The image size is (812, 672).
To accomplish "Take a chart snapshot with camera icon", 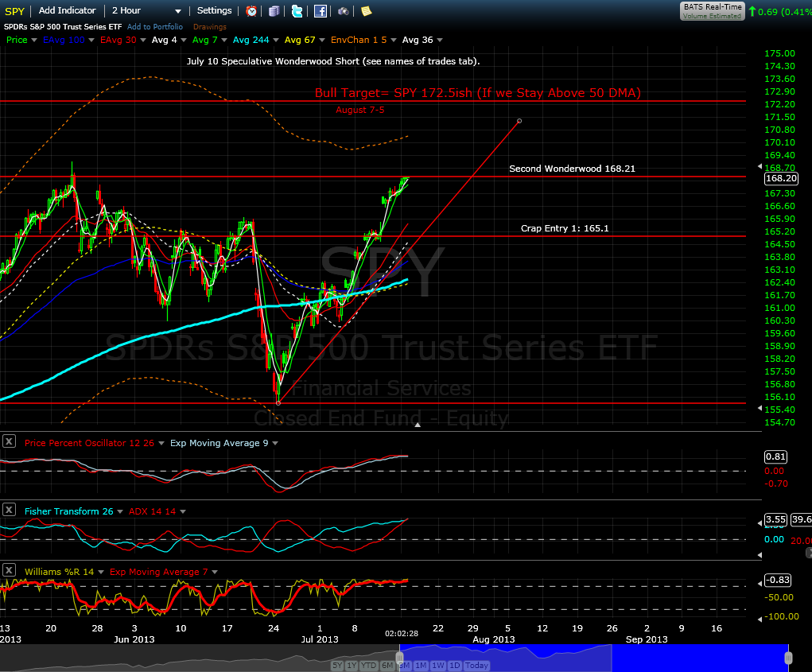I will 344,11.
